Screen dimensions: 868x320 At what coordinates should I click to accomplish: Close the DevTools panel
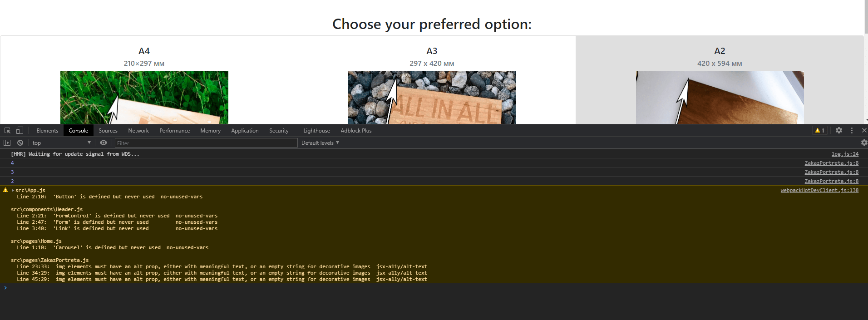(864, 131)
